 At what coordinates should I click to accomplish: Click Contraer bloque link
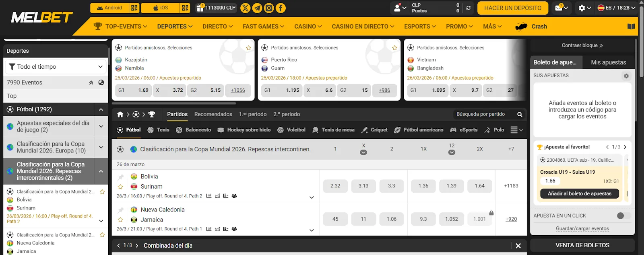(x=582, y=45)
